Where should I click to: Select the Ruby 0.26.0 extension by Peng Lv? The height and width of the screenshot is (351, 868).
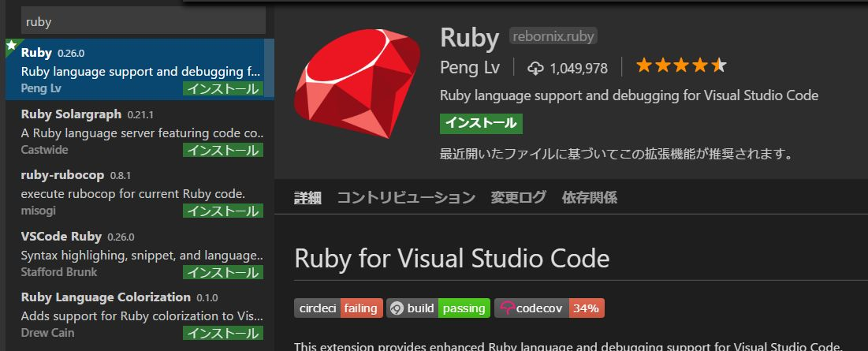(x=140, y=69)
